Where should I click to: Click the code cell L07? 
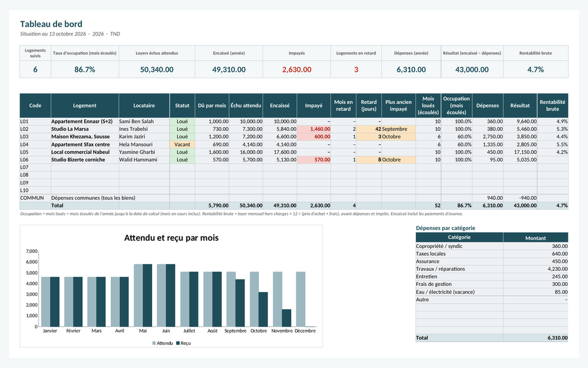(35, 167)
